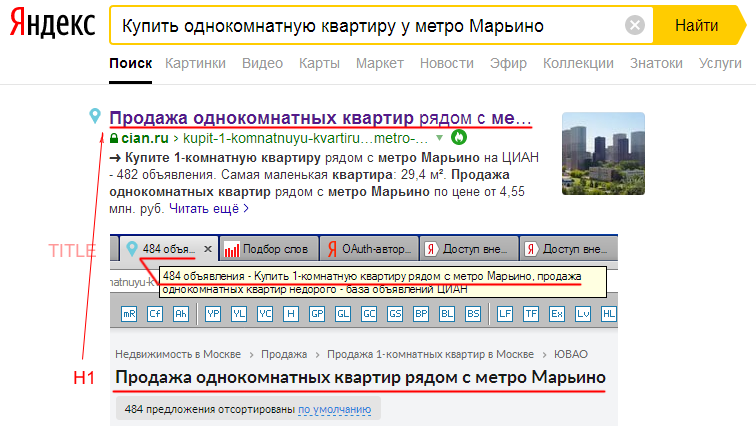Open the 'Недвижимость в Москве' breadcrumb
This screenshot has width=756, height=434.
pyautogui.click(x=178, y=354)
